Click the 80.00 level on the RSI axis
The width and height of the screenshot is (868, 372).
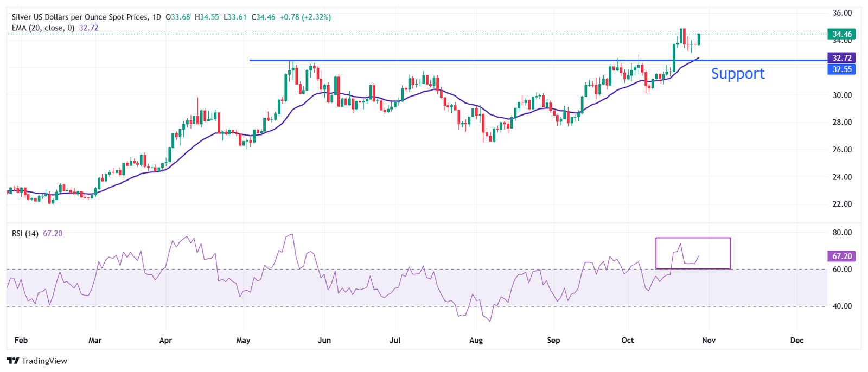tap(842, 233)
